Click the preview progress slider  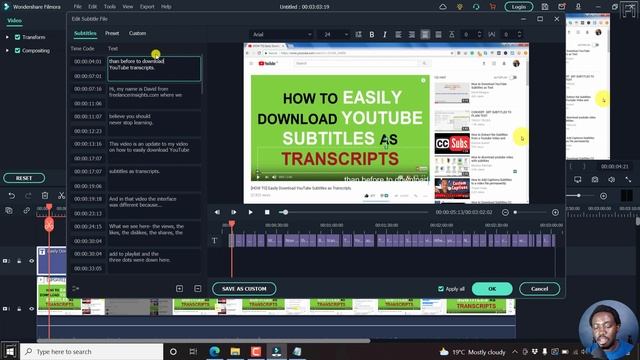353,212
